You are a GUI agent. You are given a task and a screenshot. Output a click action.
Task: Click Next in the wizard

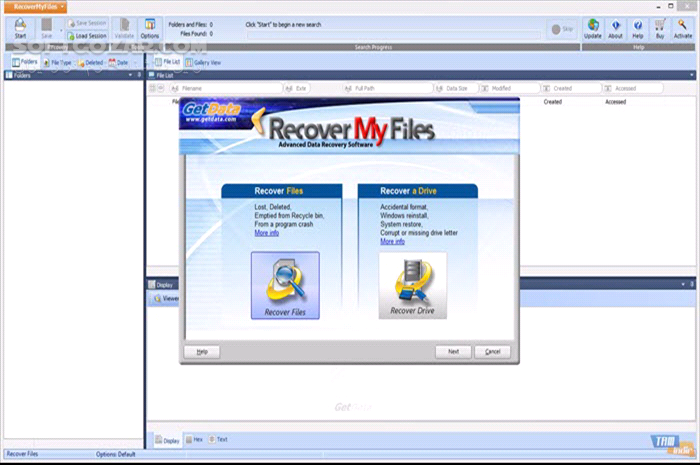pos(453,352)
